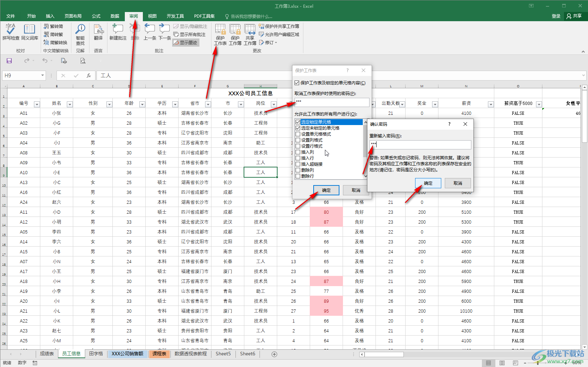Go to Previous comment
Screen dimensions: 588x367
coord(150,32)
